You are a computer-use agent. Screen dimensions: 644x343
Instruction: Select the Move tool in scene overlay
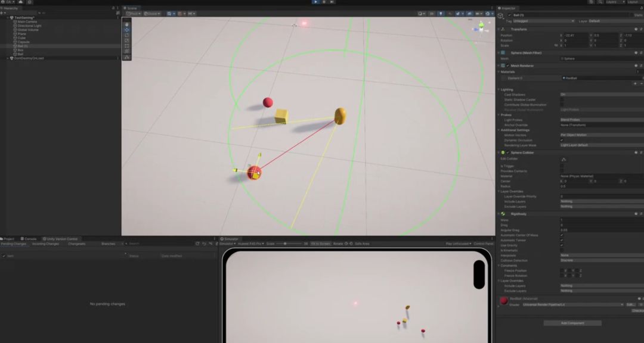(x=127, y=30)
